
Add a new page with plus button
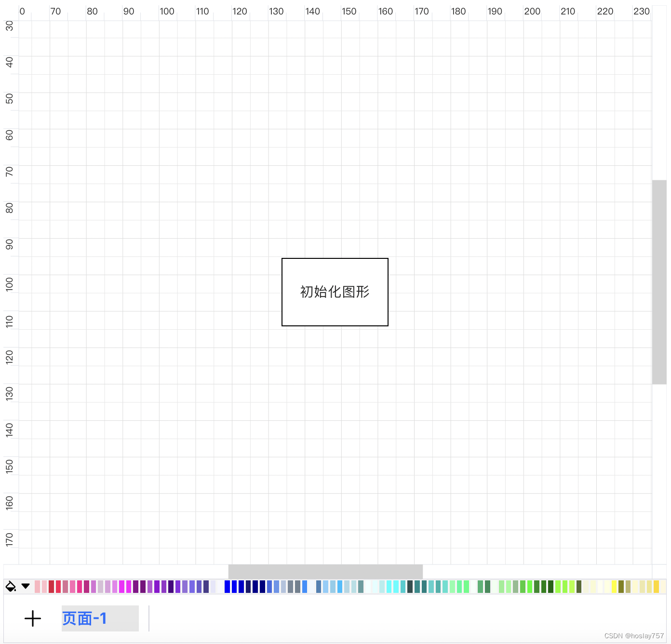point(33,618)
